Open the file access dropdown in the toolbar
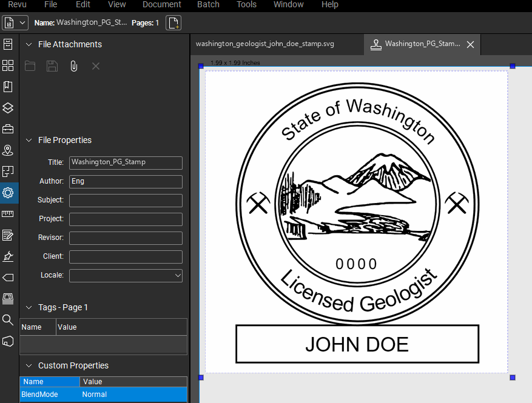 15,23
